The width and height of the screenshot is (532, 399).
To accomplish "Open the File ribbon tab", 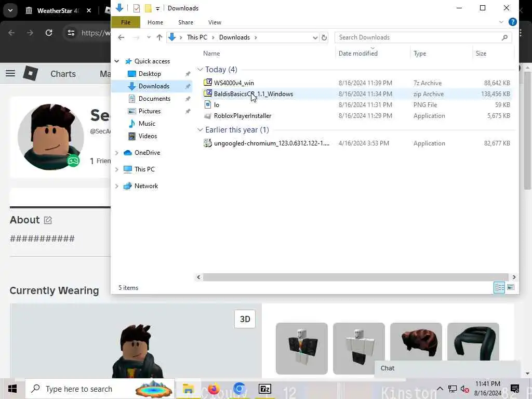I will pyautogui.click(x=126, y=22).
